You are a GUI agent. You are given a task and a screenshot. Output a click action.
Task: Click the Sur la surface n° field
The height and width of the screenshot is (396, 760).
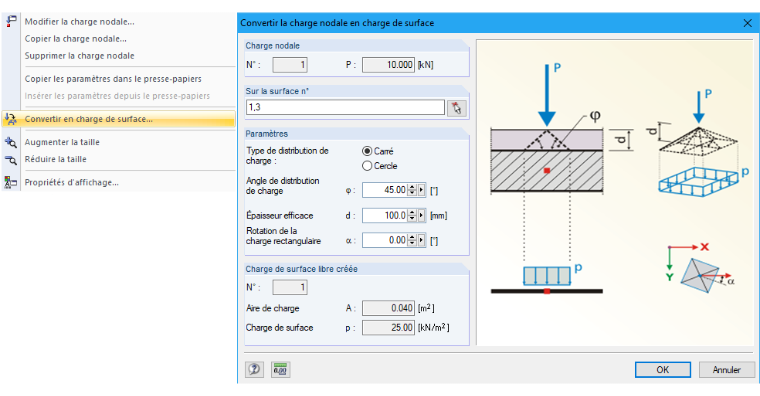tap(345, 107)
